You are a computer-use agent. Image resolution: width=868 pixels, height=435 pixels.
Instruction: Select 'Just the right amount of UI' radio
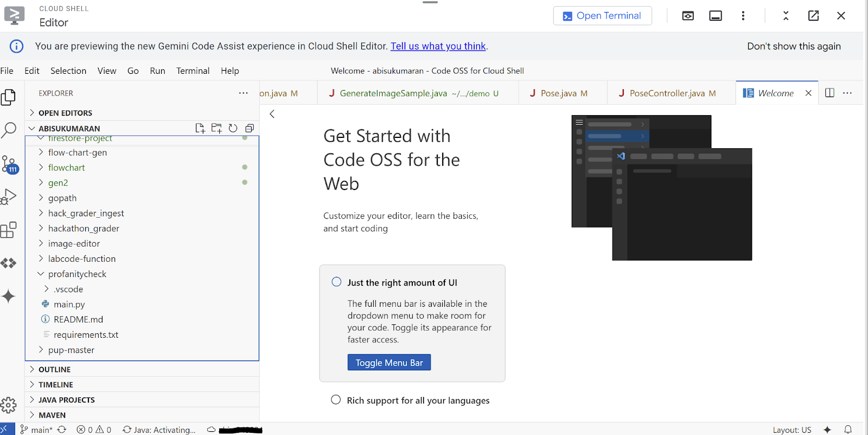click(x=336, y=282)
